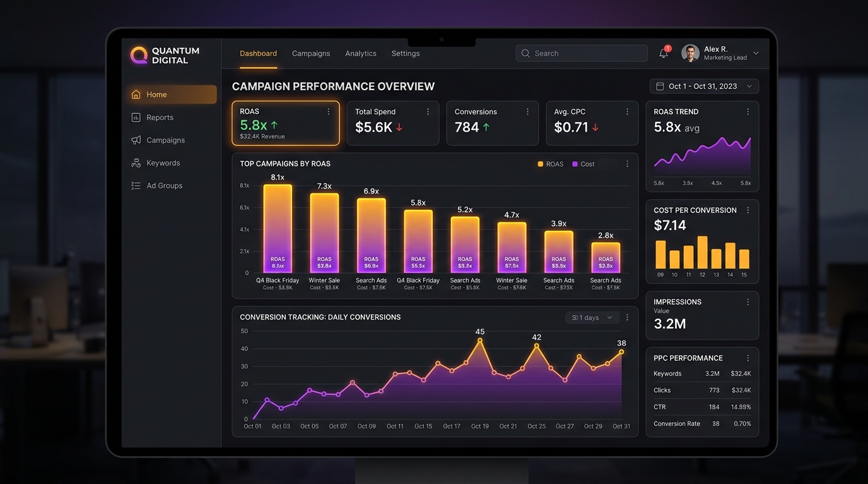Click the Quantum Digital logo icon
The height and width of the screenshot is (484, 868).
[139, 55]
